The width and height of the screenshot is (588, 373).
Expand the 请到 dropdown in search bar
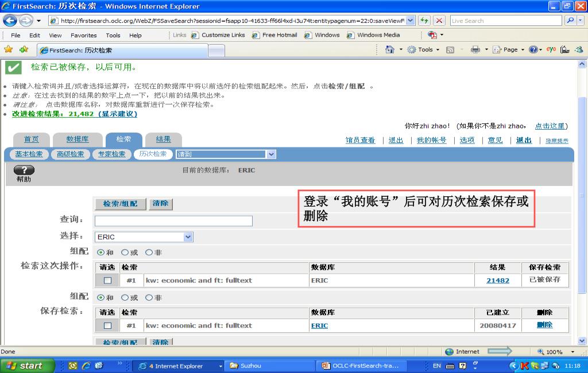[x=272, y=154]
